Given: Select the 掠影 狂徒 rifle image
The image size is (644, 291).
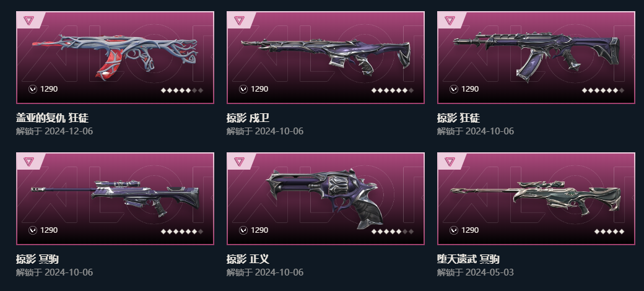Looking at the screenshot, I should pyautogui.click(x=536, y=55).
